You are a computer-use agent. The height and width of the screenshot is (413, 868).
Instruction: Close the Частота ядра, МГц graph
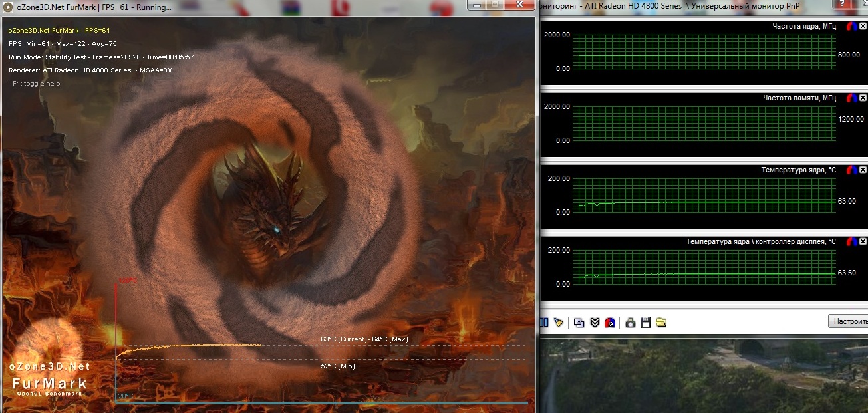[863, 27]
